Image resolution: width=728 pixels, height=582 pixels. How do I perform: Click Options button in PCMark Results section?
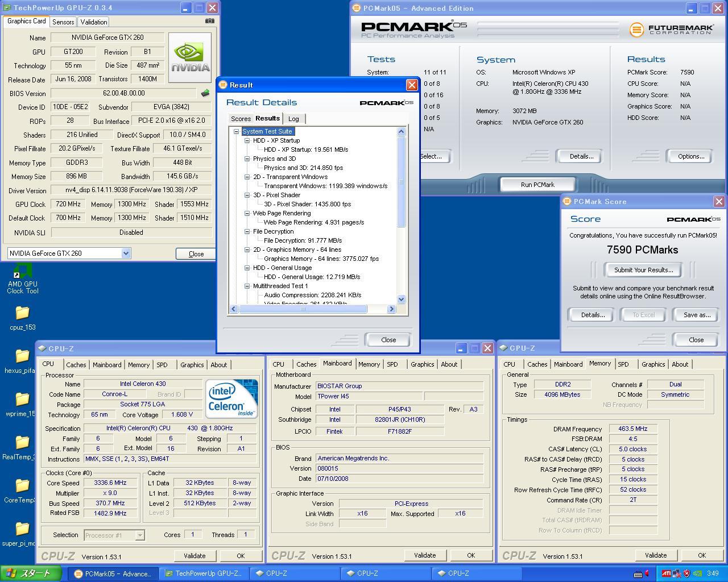click(691, 156)
